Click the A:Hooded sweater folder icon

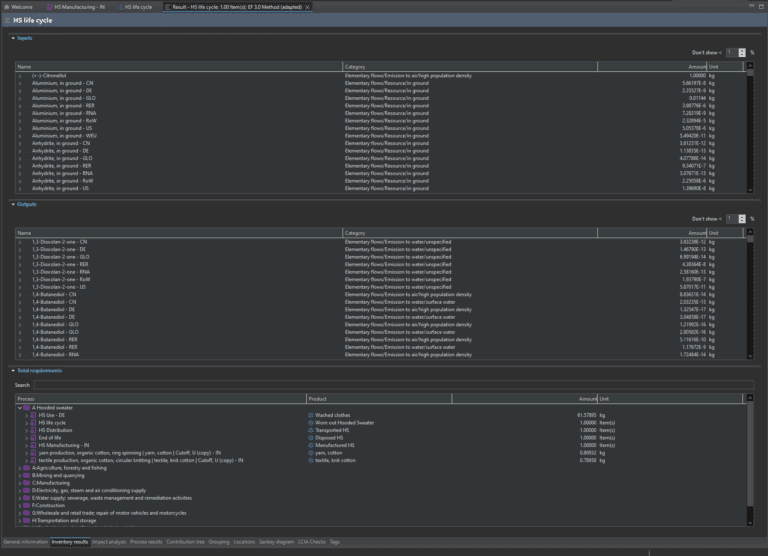(27, 408)
